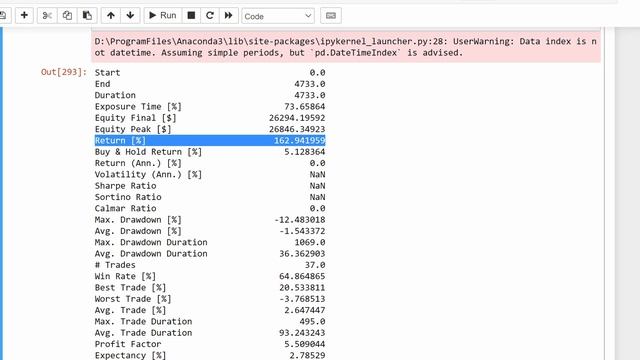Image resolution: width=640 pixels, height=360 pixels.
Task: Click Win Rate [%] value 64.864865
Action: click(x=302, y=276)
